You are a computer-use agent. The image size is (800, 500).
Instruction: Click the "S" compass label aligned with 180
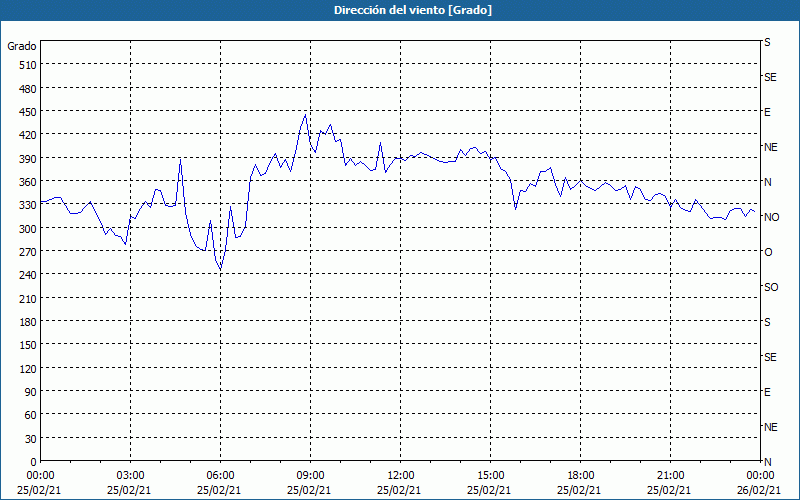[x=767, y=322]
